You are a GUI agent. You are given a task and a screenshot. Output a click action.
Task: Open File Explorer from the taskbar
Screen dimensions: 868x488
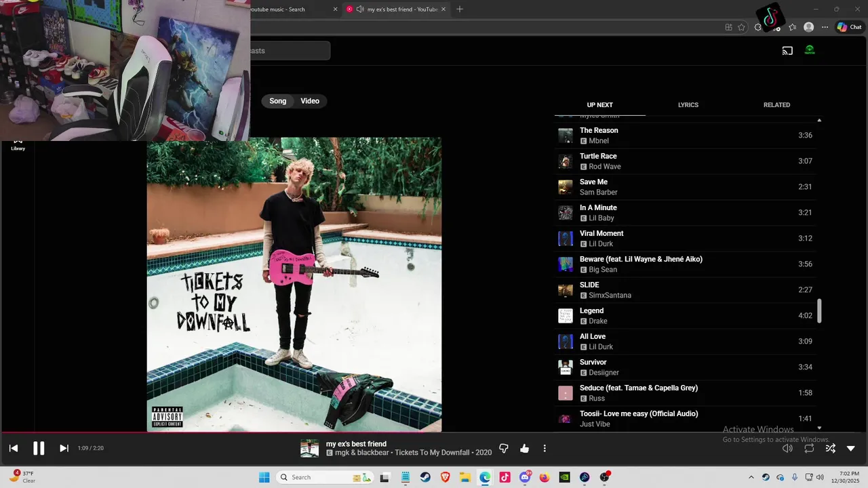(465, 477)
